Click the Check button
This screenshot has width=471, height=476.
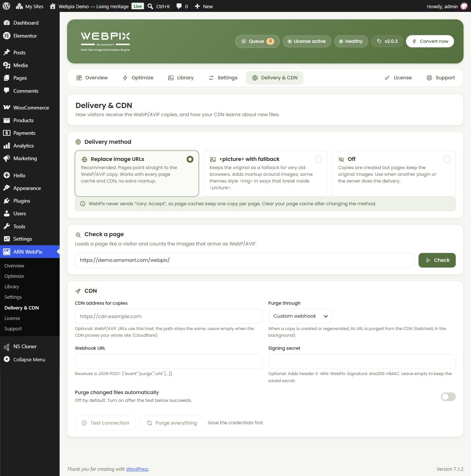(437, 260)
